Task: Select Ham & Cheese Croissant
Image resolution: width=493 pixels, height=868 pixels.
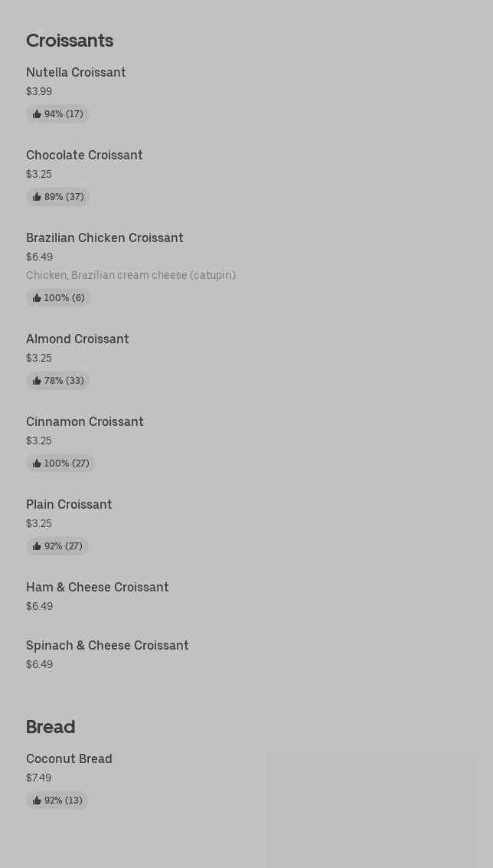Action: (97, 588)
